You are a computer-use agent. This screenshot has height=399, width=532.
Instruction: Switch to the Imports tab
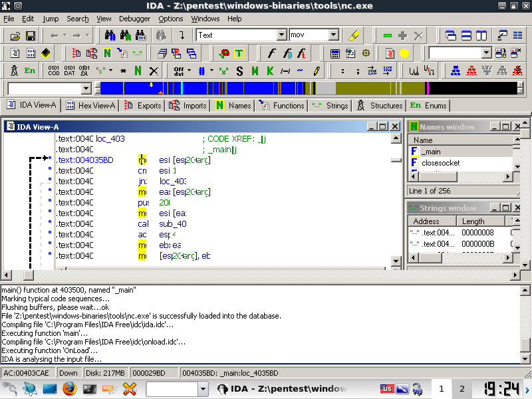tap(188, 106)
